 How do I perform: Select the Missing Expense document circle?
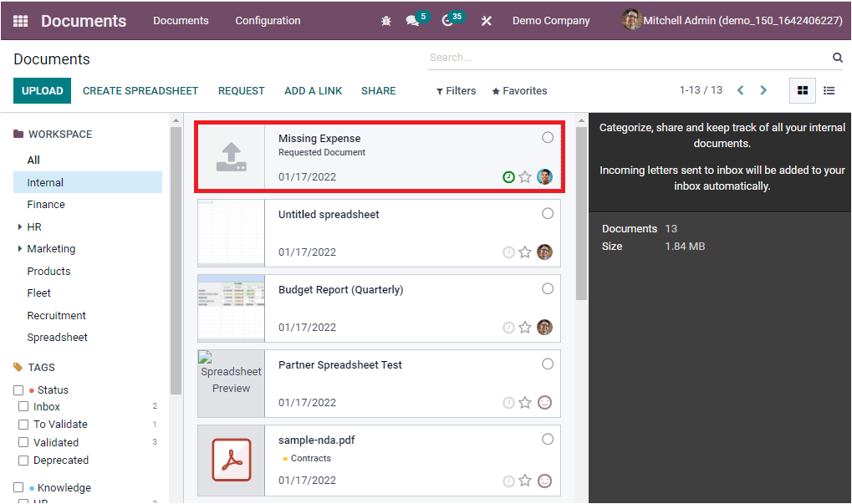pyautogui.click(x=548, y=137)
